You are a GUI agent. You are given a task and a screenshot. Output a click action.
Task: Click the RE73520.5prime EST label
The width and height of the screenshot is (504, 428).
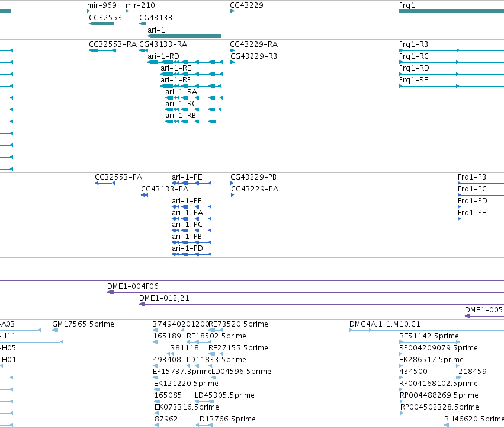[239, 324]
